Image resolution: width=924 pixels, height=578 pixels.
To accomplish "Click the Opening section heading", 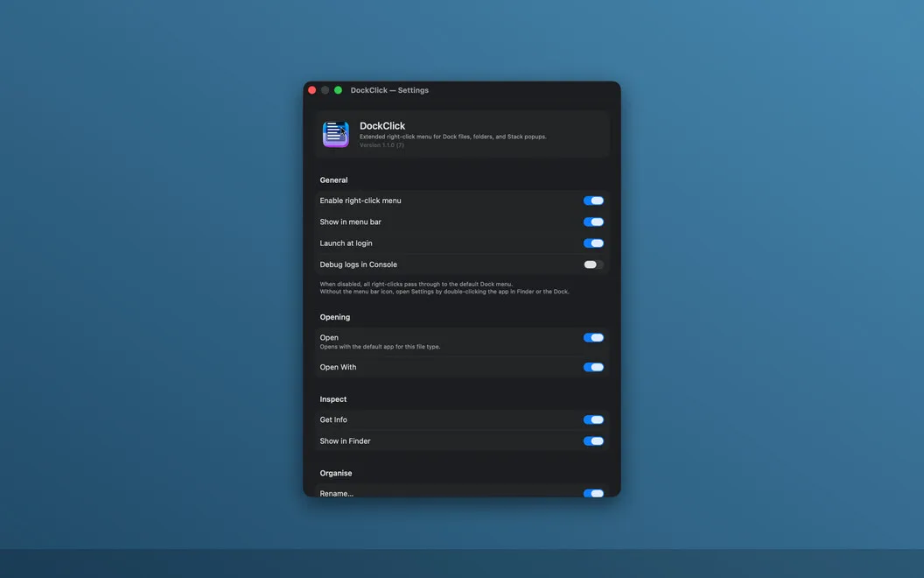I will (335, 317).
